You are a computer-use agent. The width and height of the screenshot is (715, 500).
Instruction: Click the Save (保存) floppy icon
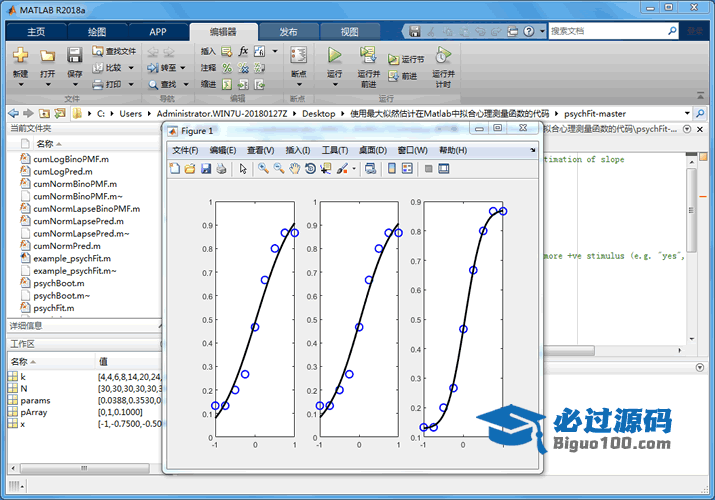click(x=74, y=55)
